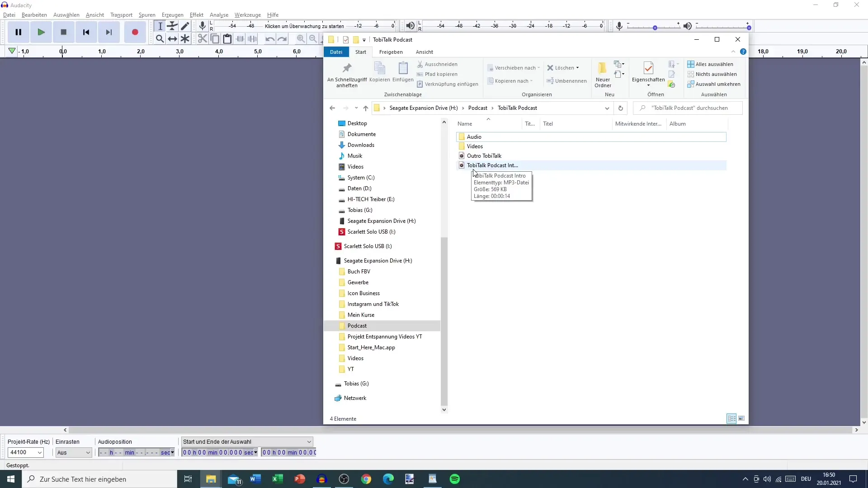Screen dimensions: 868x488
Task: Select the Outro TobiTalk file
Action: [x=591, y=156]
